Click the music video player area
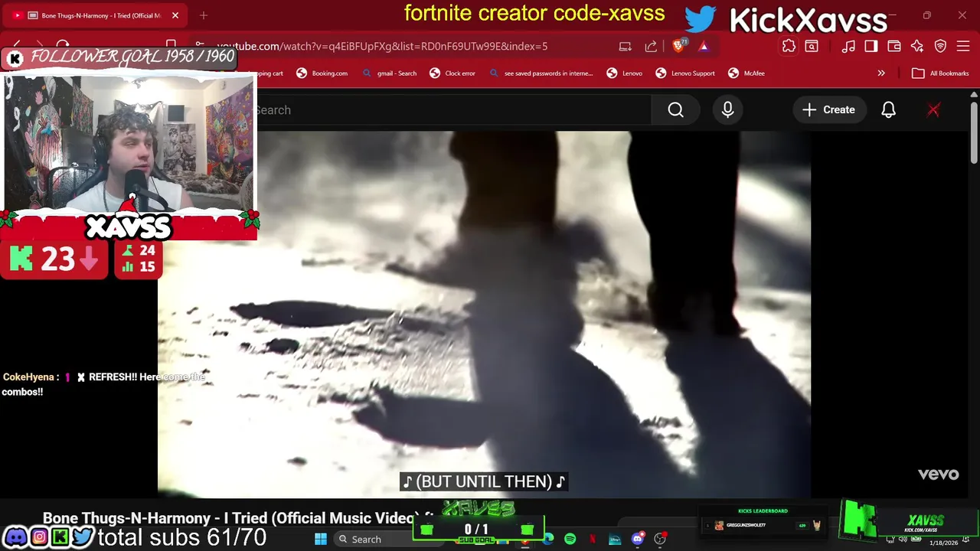The height and width of the screenshot is (551, 980). (x=484, y=314)
